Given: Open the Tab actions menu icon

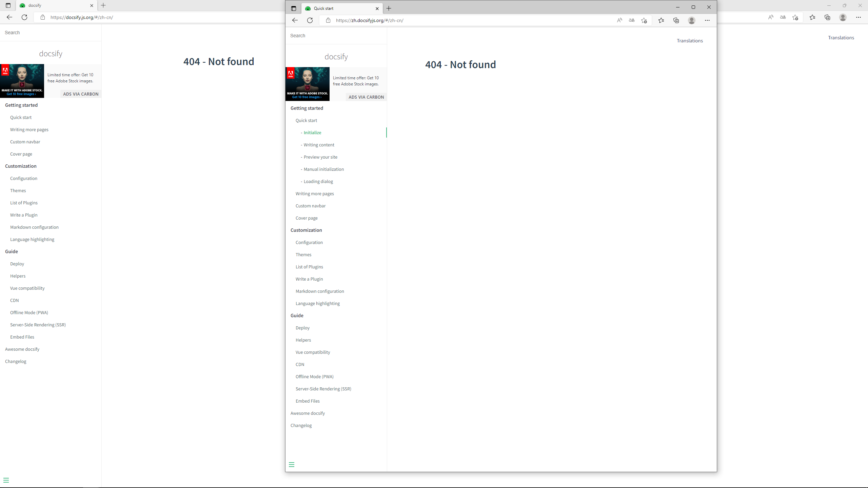Looking at the screenshot, I should (x=293, y=8).
